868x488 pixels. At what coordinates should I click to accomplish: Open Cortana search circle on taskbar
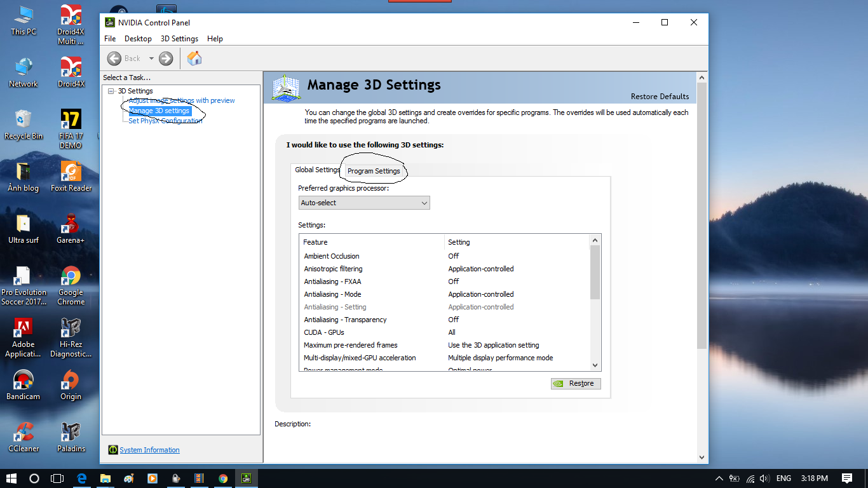coord(34,478)
